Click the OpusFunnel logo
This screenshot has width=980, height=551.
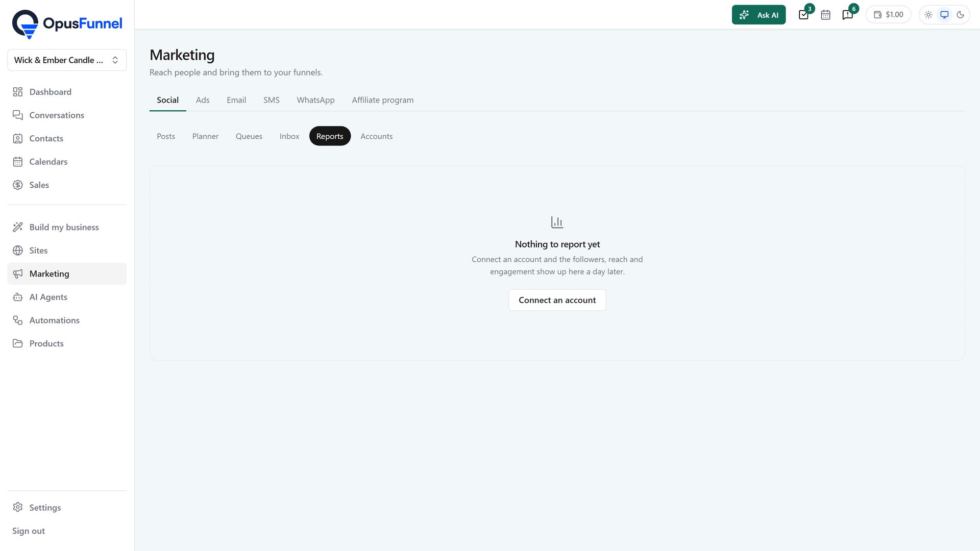click(x=67, y=24)
